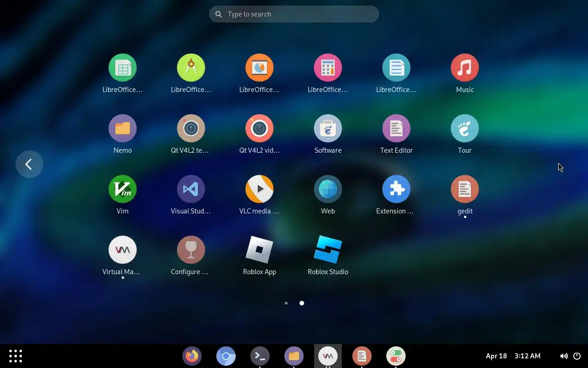Open Firefox from the dock

click(x=192, y=356)
